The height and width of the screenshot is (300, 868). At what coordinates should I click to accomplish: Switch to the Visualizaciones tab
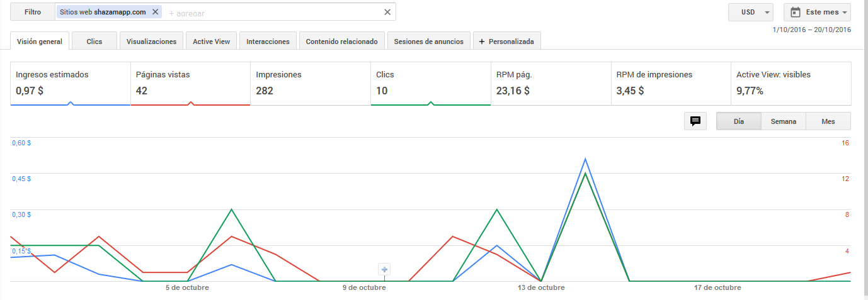tap(152, 42)
